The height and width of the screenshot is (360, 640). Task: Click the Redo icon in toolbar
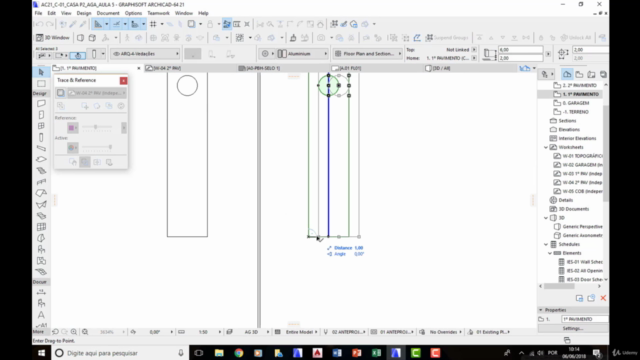pos(49,24)
